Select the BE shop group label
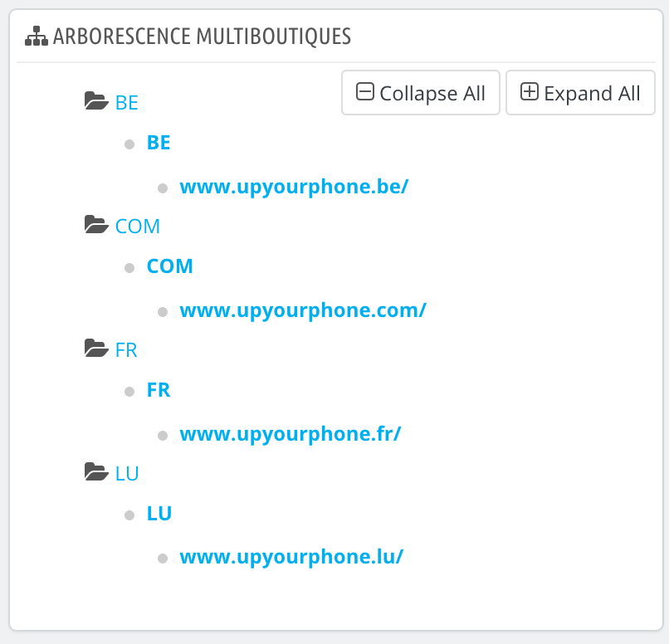 (127, 103)
